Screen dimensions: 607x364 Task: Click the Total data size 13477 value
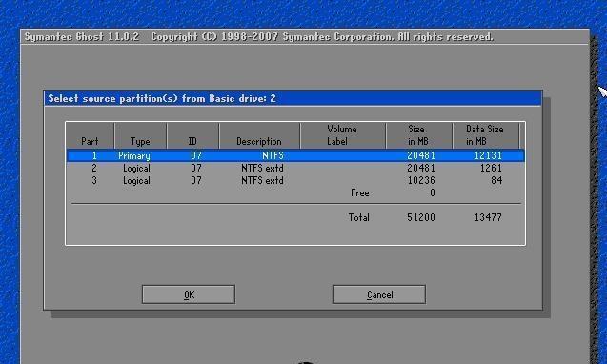click(x=488, y=217)
